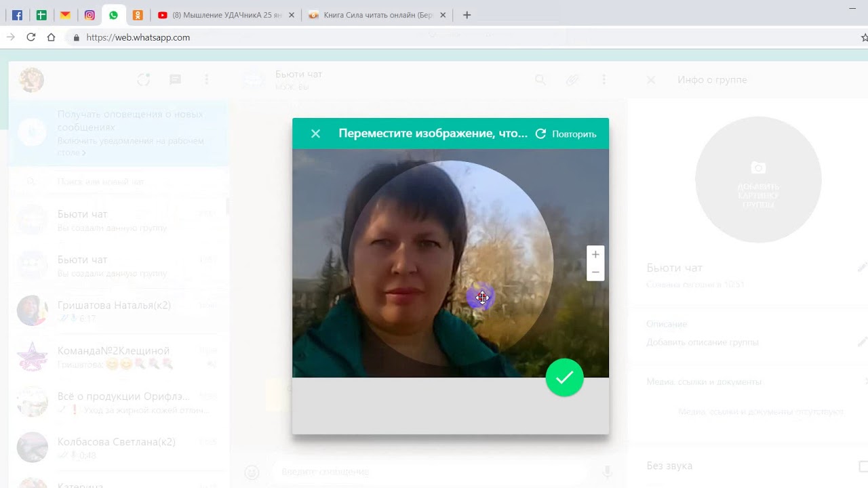Confirm the cropped image with green checkmark
Image resolution: width=868 pixels, height=488 pixels.
564,378
